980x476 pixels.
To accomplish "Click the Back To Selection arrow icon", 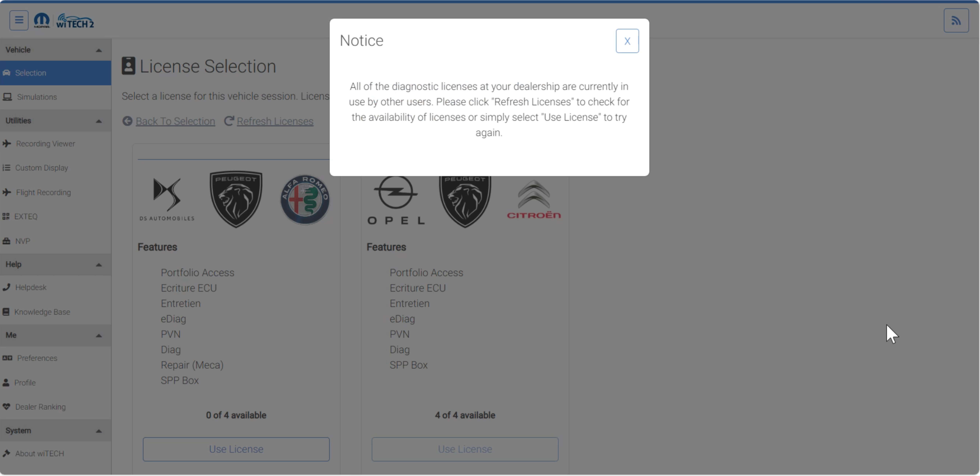I will pyautogui.click(x=127, y=121).
